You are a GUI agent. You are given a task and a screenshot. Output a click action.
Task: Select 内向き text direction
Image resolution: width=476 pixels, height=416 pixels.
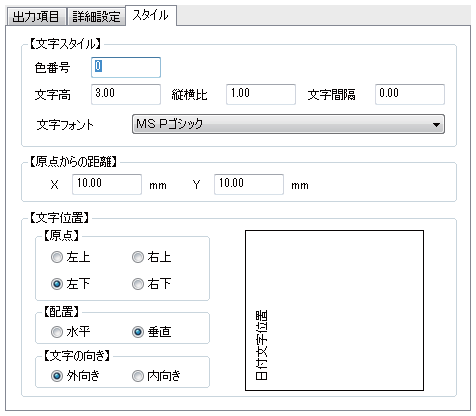pos(138,376)
